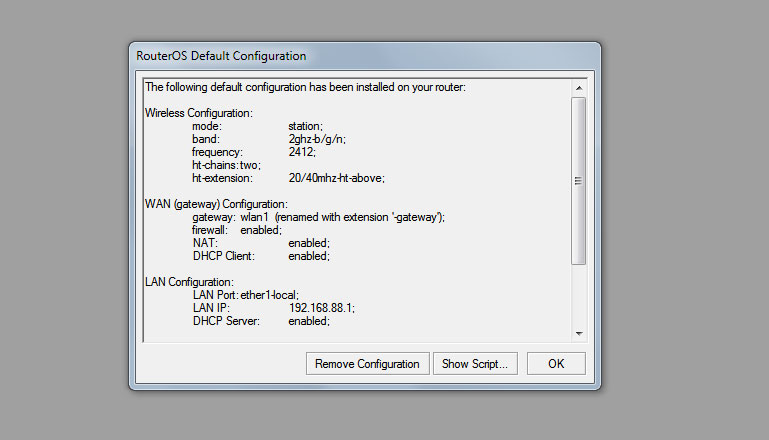Click the NAT enabled value
The image size is (769, 440).
[x=308, y=243]
